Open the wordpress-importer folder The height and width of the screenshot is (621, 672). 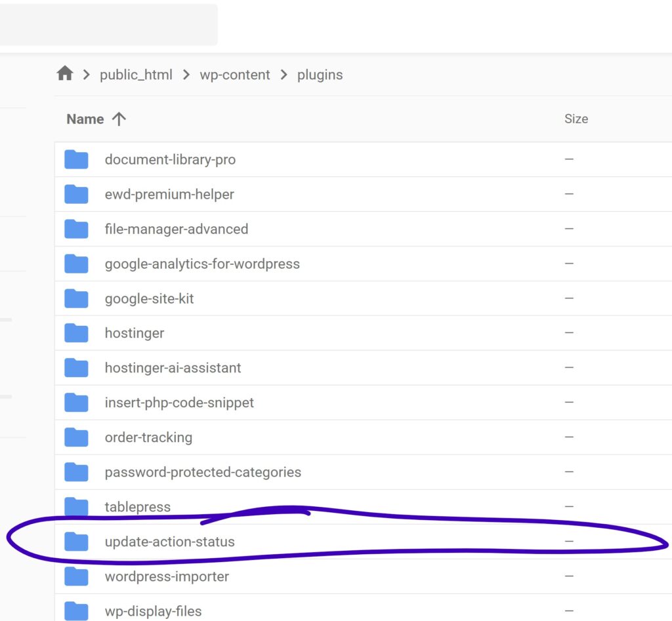[167, 576]
